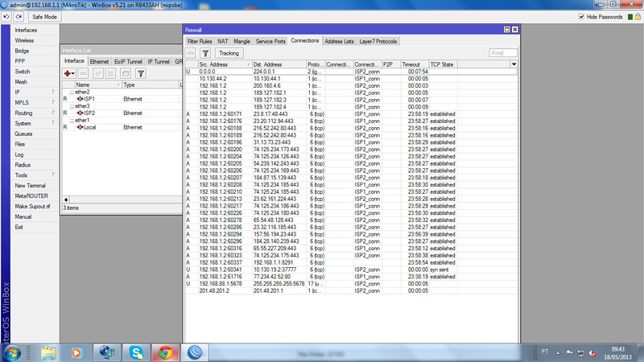The width and height of the screenshot is (644, 362).
Task: Open New Terminal
Action: pyautogui.click(x=31, y=186)
